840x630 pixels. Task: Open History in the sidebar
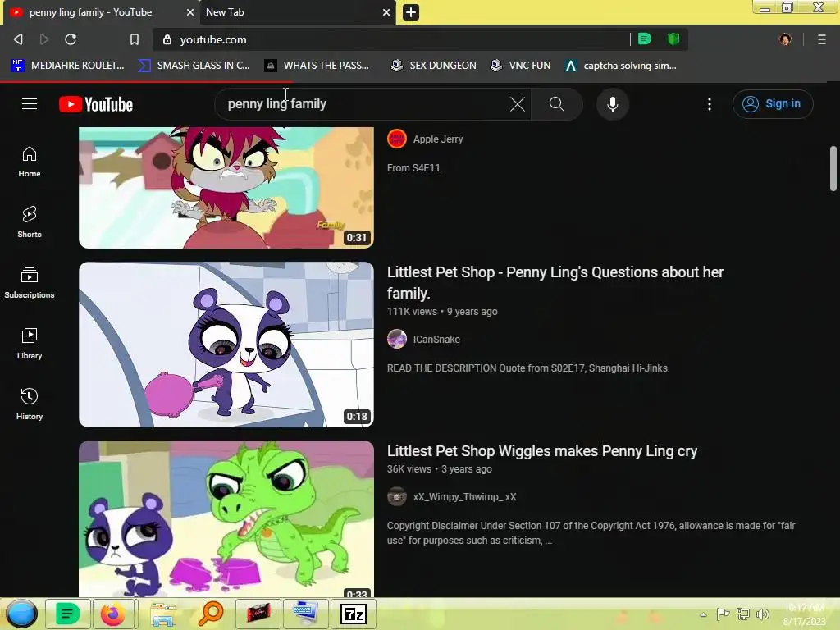coord(30,404)
